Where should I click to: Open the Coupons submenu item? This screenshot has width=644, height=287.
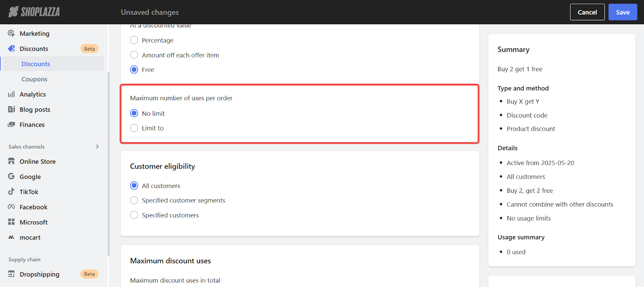click(x=34, y=79)
